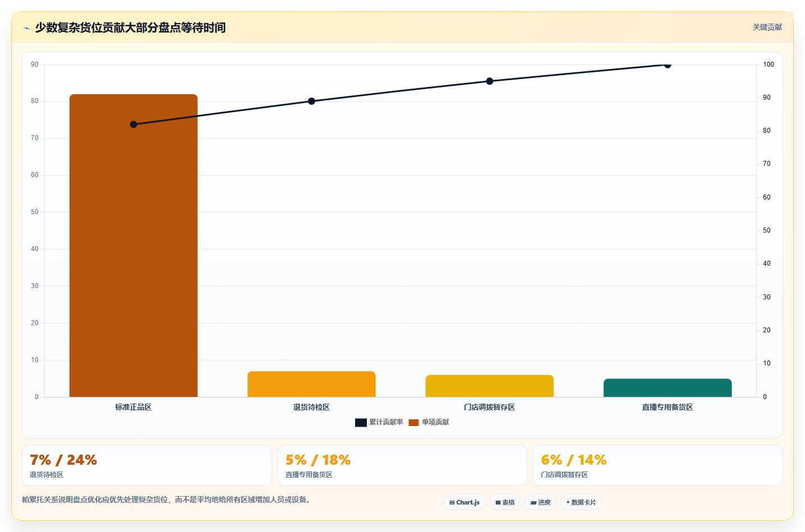Click the orange 退货待检区 bar
Screen dimensions: 805x532
pos(311,384)
